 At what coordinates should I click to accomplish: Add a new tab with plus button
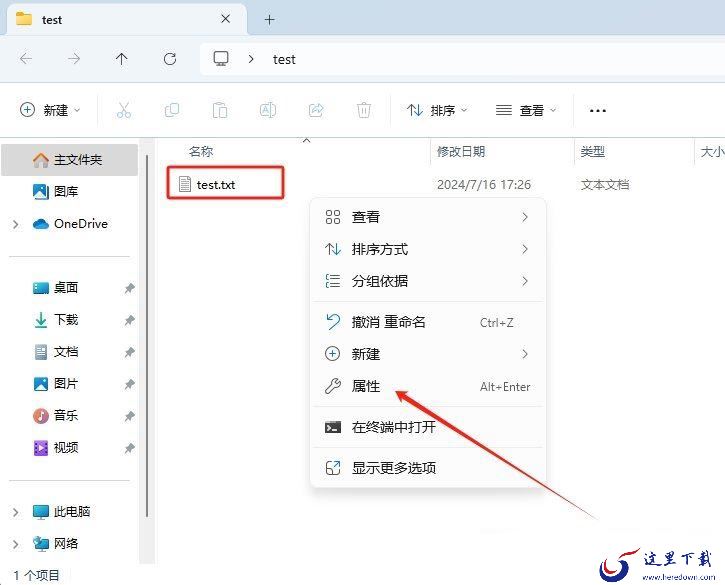click(x=269, y=19)
